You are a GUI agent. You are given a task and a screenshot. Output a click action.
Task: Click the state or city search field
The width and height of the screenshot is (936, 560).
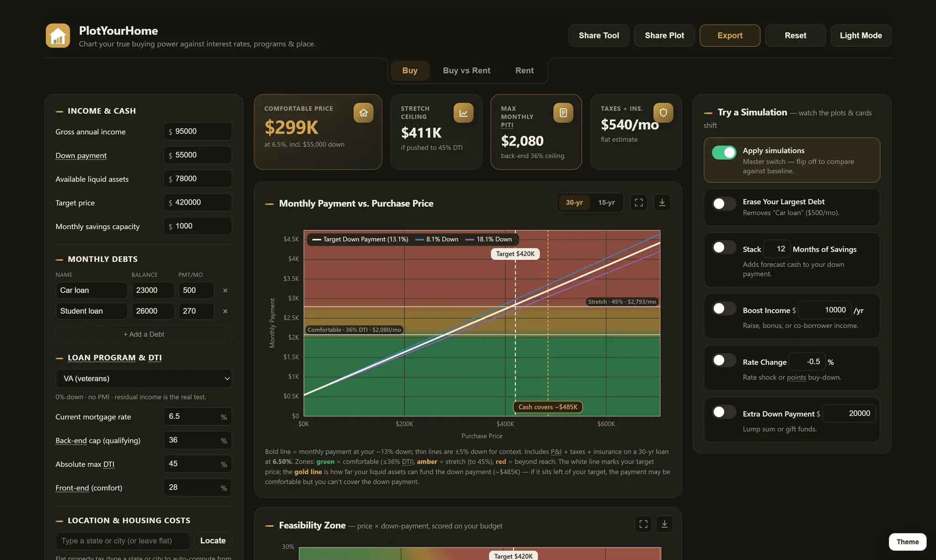click(123, 541)
